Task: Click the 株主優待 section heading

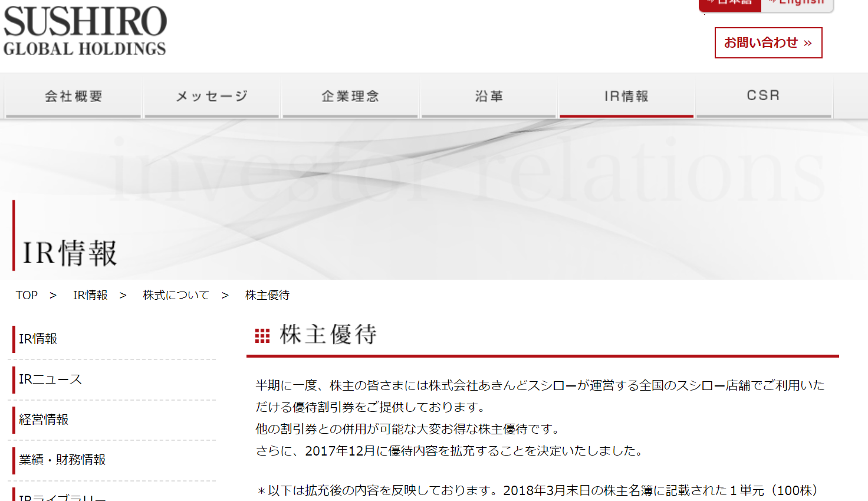Action: (328, 335)
